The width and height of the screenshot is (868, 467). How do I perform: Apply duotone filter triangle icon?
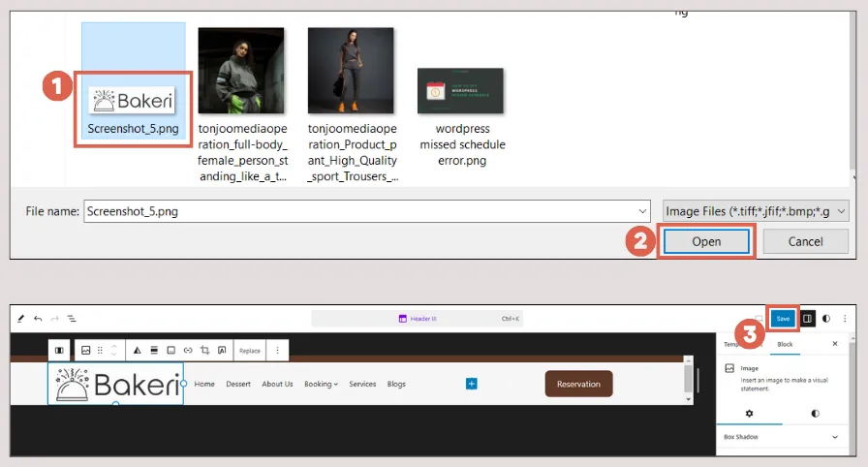[137, 351]
